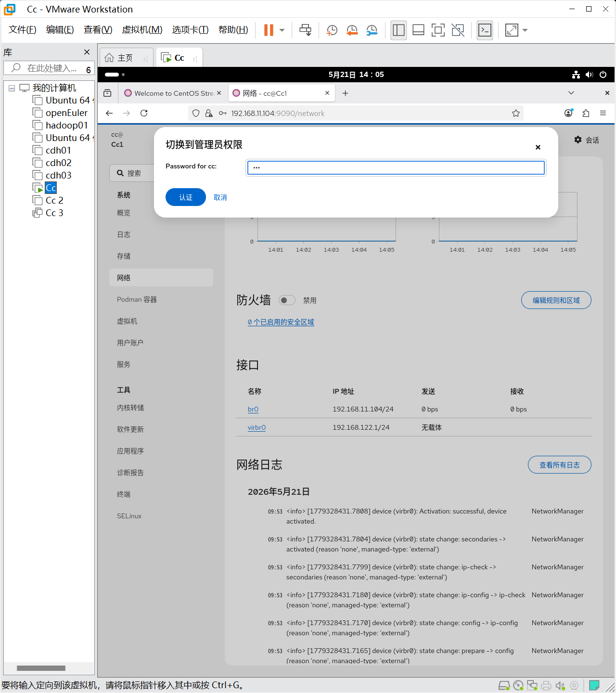Open the SELinux sidebar item
The width and height of the screenshot is (616, 693).
161,516
